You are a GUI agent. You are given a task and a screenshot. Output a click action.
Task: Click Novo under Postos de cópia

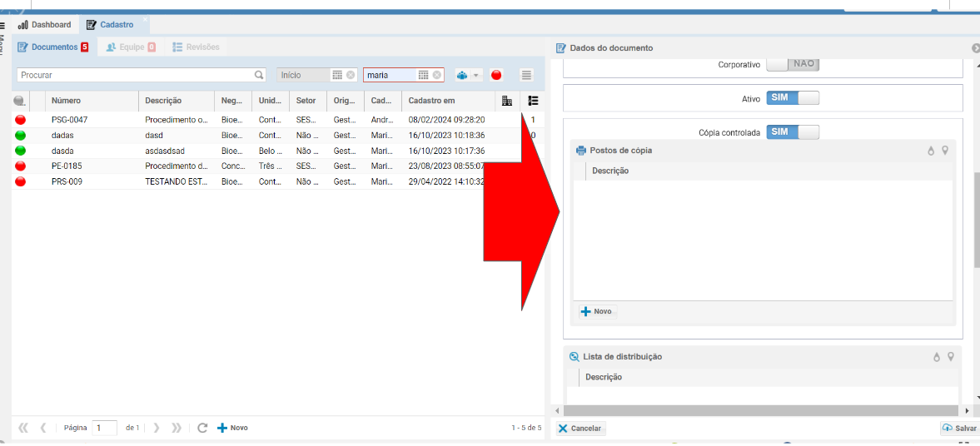pos(597,311)
